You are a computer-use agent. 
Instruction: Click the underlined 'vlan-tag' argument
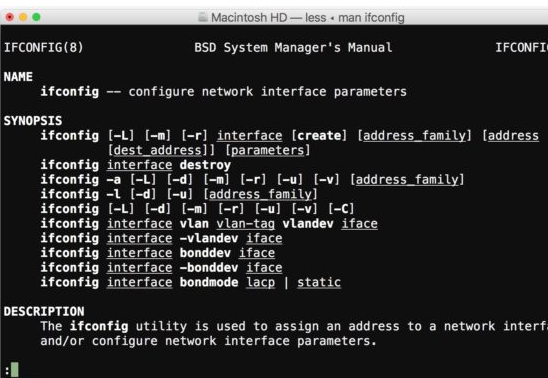coord(245,224)
